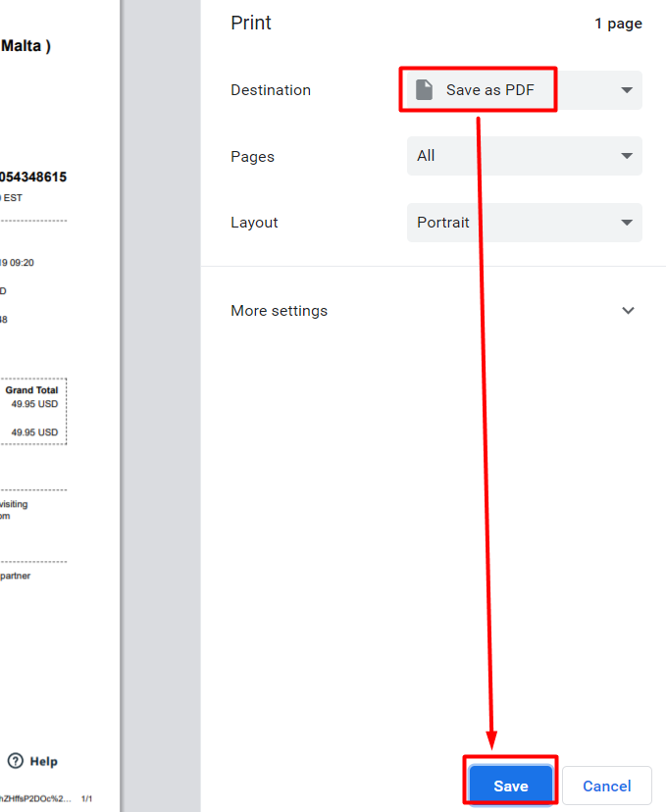666x812 pixels.
Task: Click the More settings label
Action: 279,311
